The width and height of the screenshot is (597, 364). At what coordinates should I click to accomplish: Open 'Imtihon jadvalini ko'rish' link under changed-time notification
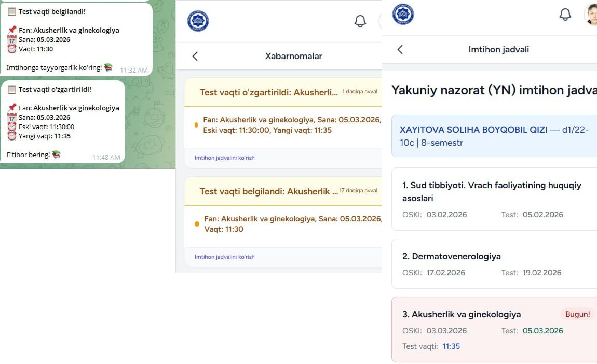coord(224,158)
